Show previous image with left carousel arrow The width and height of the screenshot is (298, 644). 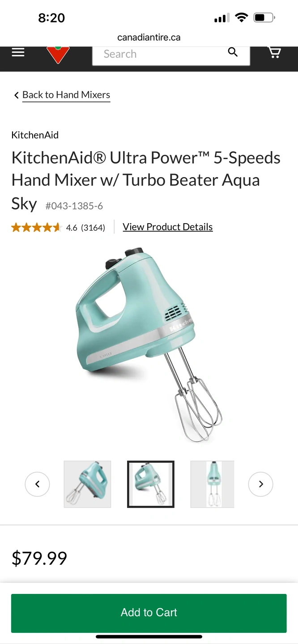pos(37,484)
